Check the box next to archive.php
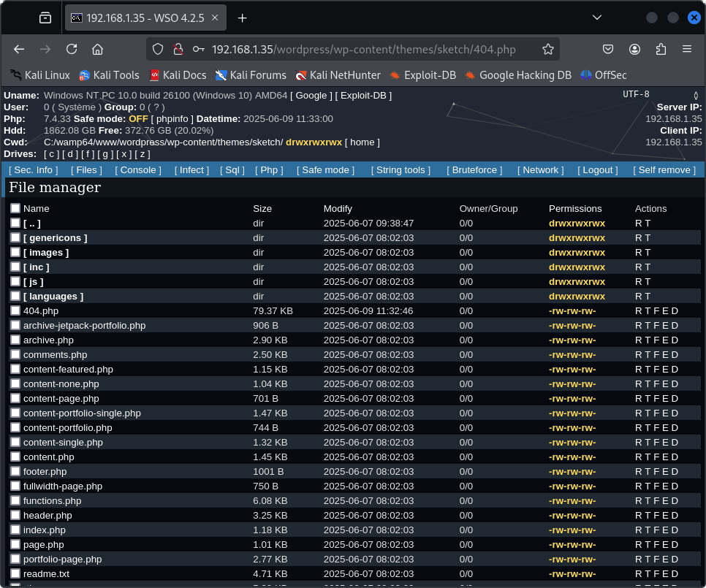The width and height of the screenshot is (706, 588). tap(15, 340)
